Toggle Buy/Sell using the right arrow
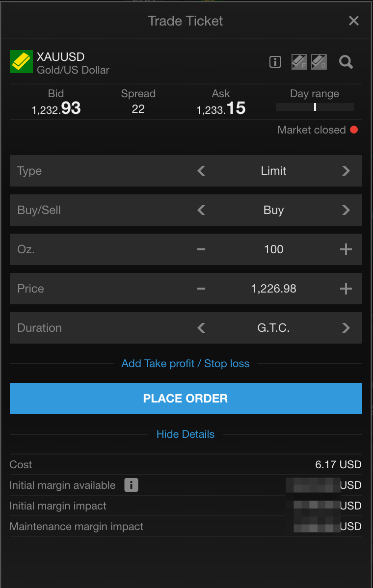373x588 pixels. [x=346, y=210]
